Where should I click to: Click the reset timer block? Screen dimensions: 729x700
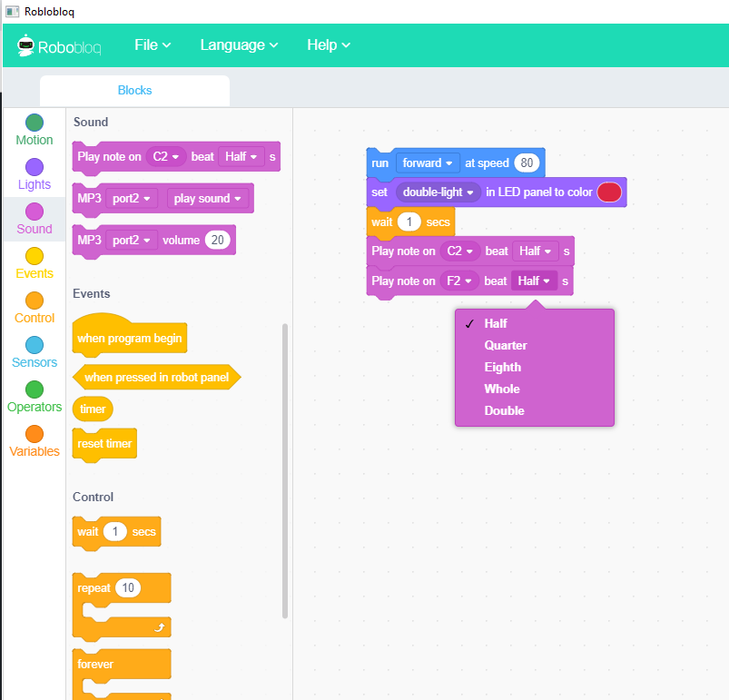[x=104, y=444]
